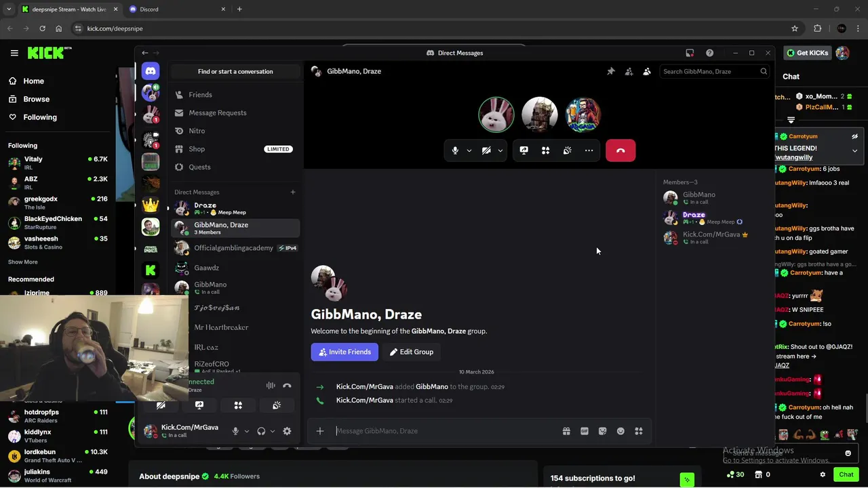Open pinned messages
The image size is (868, 488).
pyautogui.click(x=611, y=71)
